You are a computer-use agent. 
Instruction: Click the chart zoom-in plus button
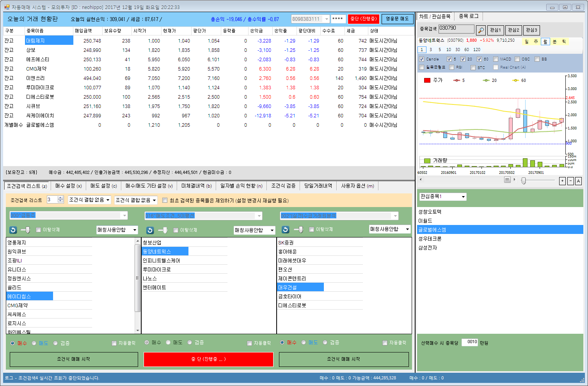(x=562, y=181)
